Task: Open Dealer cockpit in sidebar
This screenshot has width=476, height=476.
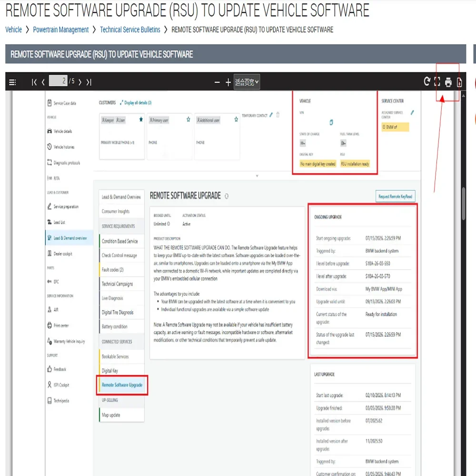Action: click(x=60, y=254)
